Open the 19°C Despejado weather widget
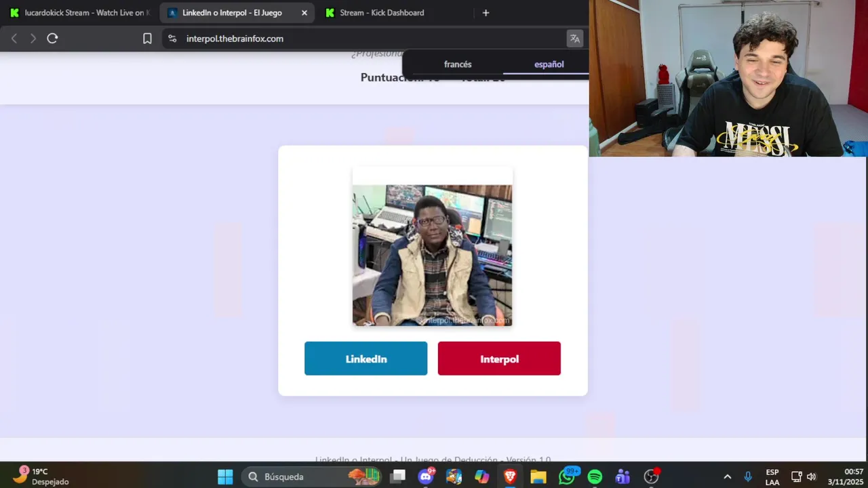The height and width of the screenshot is (488, 868). pyautogui.click(x=42, y=476)
